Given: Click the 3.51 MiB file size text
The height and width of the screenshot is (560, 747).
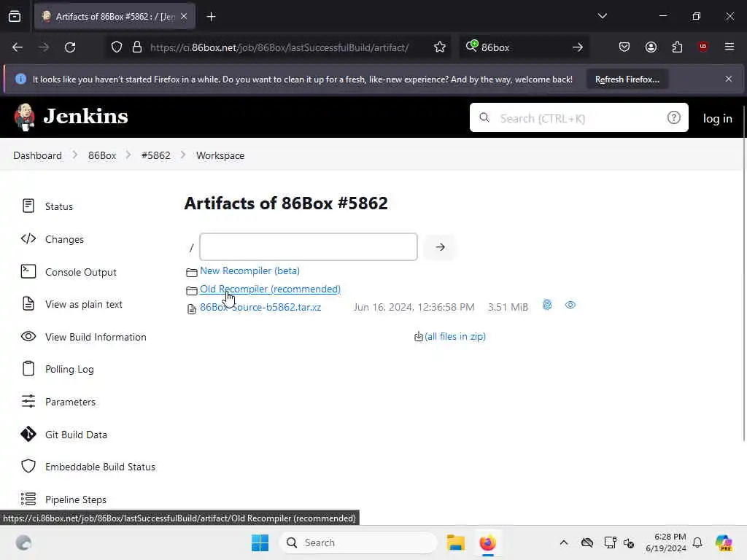Looking at the screenshot, I should (x=508, y=307).
